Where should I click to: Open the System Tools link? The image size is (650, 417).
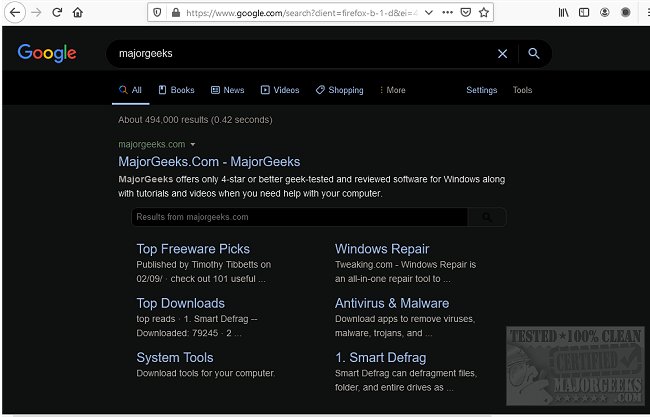[x=175, y=357]
